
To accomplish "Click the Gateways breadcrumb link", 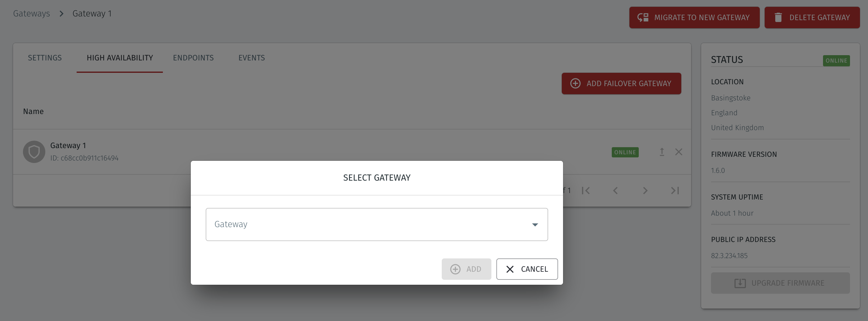I will pos(31,13).
